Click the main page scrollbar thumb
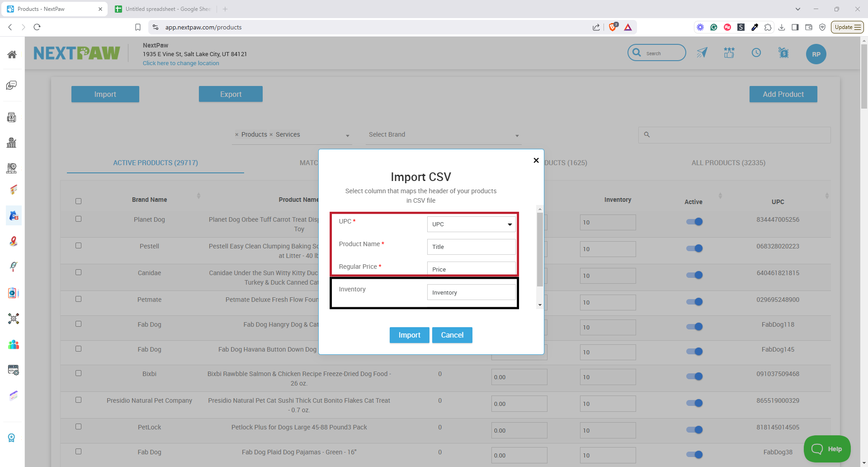The image size is (868, 467). pos(864,76)
